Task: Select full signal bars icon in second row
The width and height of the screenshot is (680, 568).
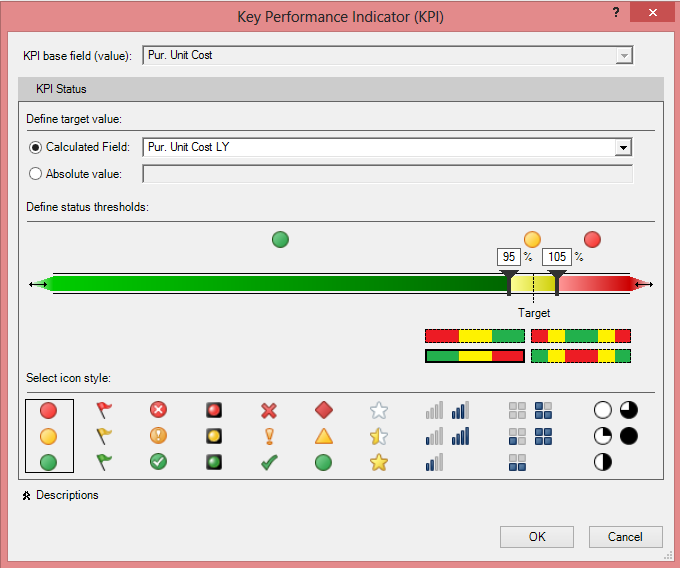Action: click(x=460, y=436)
